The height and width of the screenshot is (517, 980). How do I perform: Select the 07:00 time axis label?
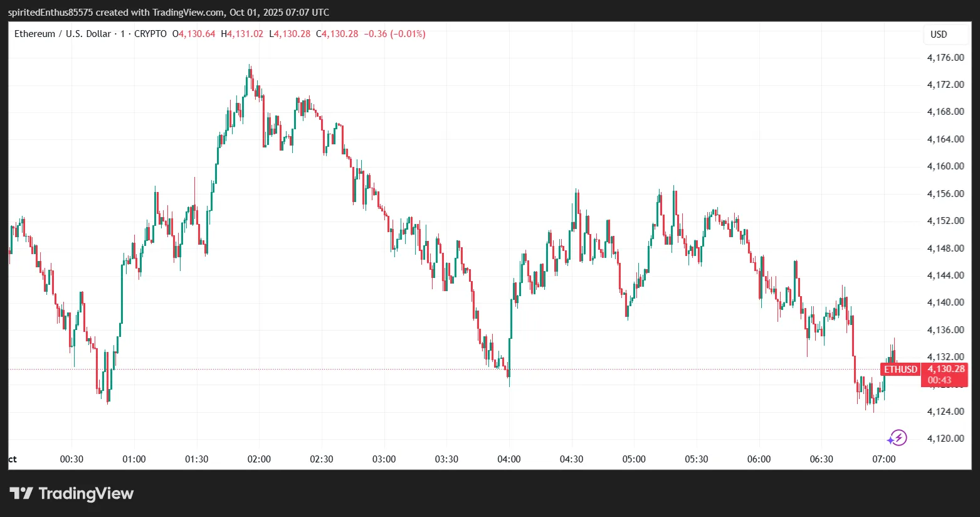883,459
